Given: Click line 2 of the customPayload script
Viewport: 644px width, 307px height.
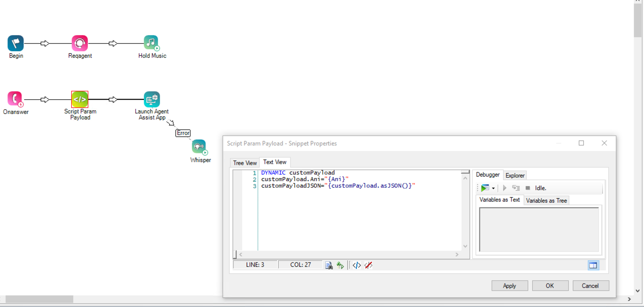Looking at the screenshot, I should click(301, 179).
